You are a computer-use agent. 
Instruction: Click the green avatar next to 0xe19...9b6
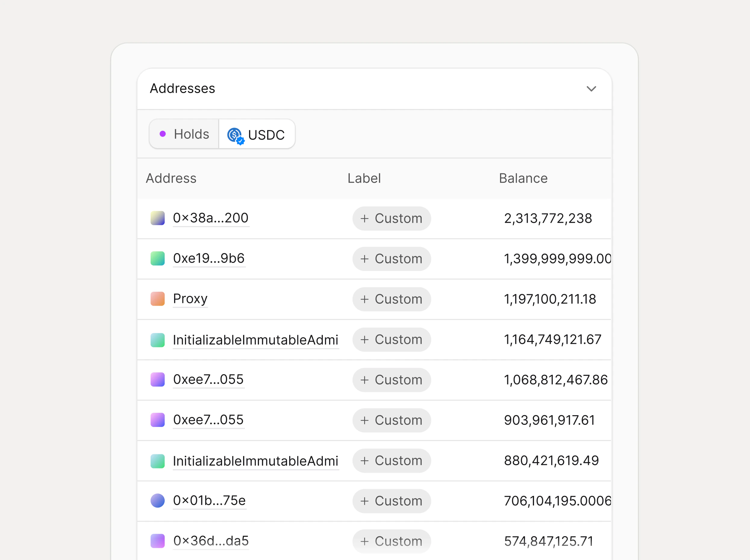click(x=157, y=258)
